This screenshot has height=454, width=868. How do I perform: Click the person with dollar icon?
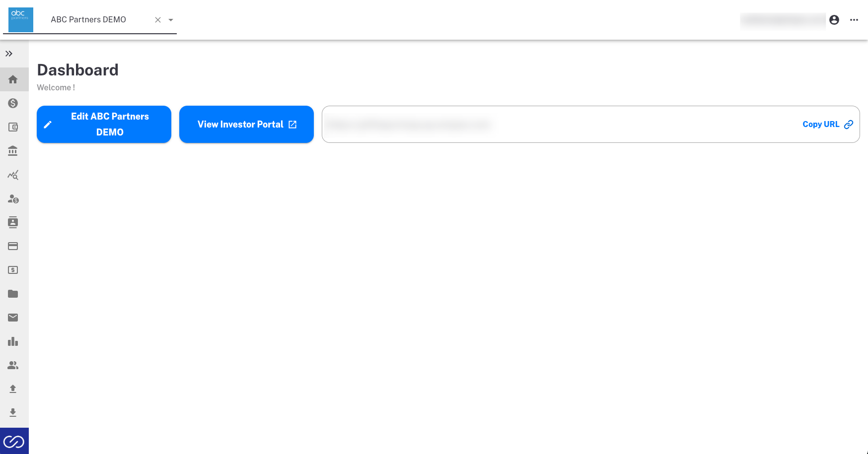(x=13, y=198)
